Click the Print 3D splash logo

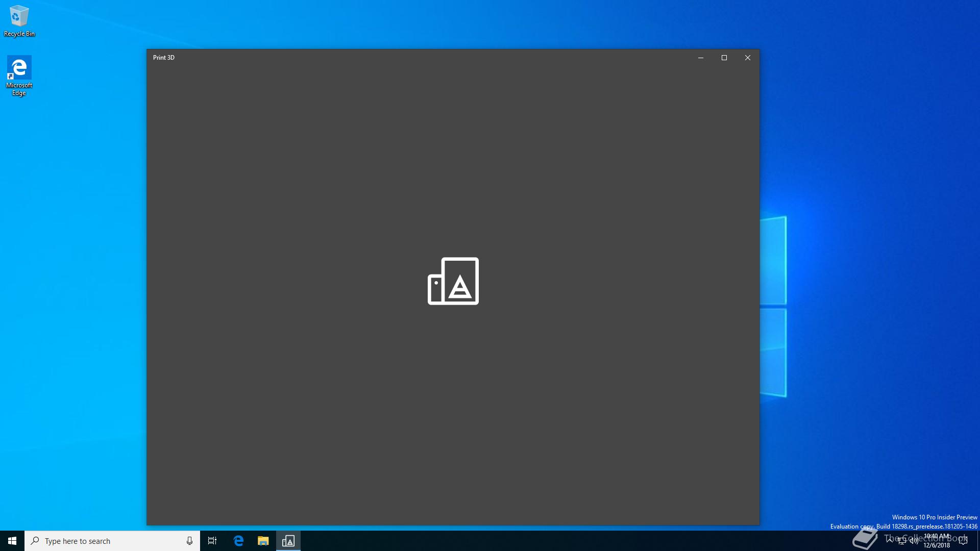[x=453, y=281]
